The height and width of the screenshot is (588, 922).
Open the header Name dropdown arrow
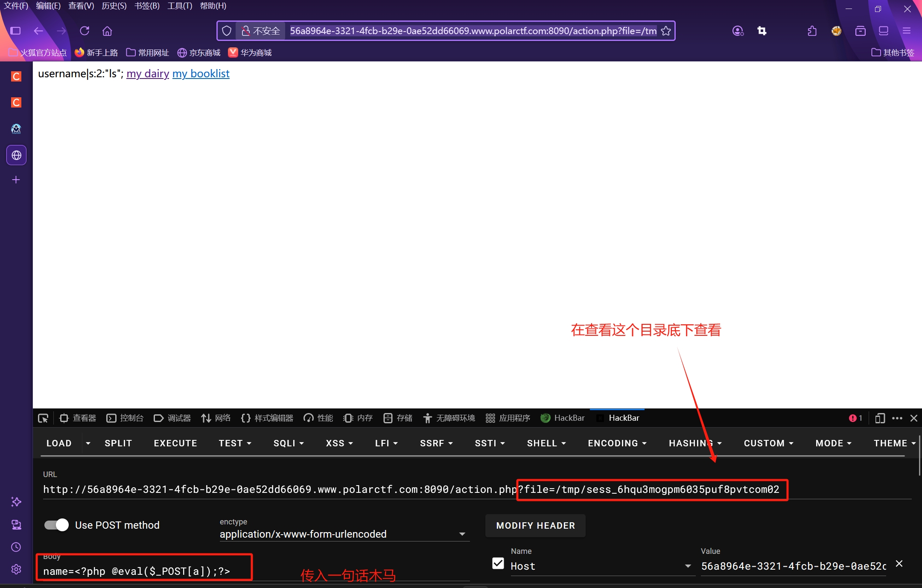tap(688, 566)
